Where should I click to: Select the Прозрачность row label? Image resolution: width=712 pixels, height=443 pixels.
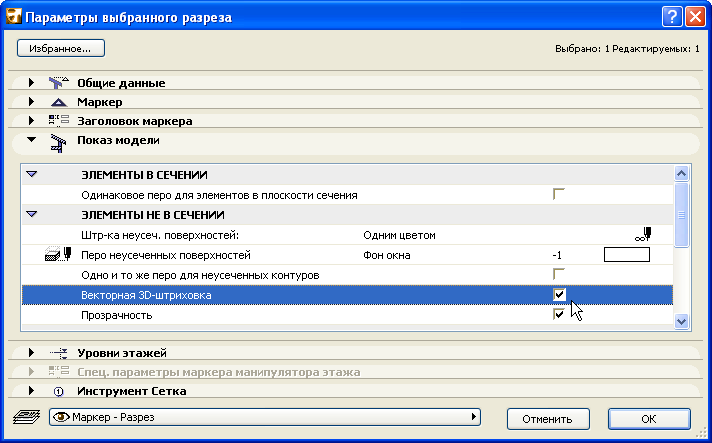(x=117, y=315)
